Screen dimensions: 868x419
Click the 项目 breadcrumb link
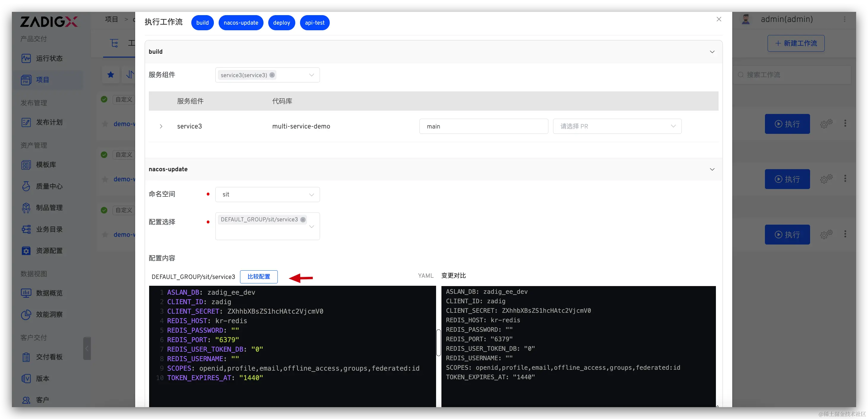click(x=111, y=19)
